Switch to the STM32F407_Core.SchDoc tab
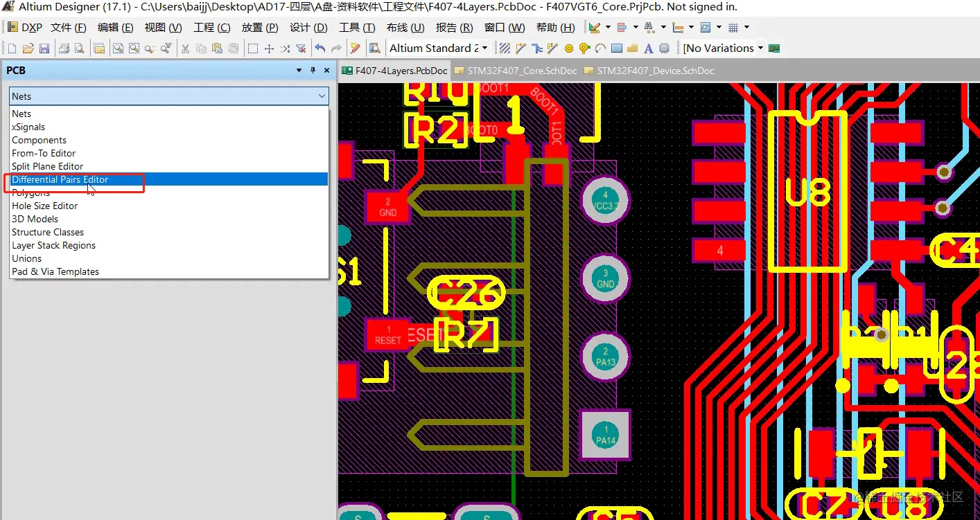This screenshot has height=520, width=980. click(x=516, y=71)
